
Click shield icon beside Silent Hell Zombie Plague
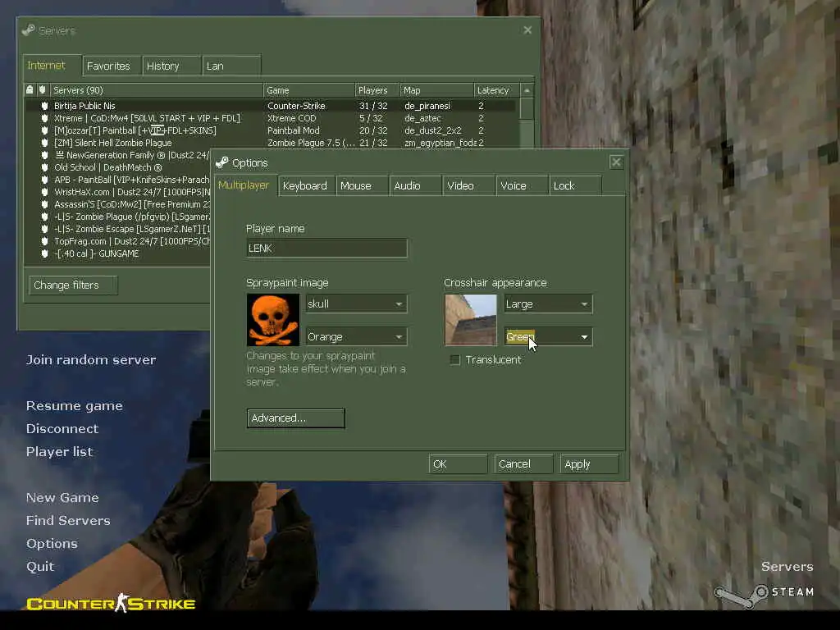pos(44,143)
